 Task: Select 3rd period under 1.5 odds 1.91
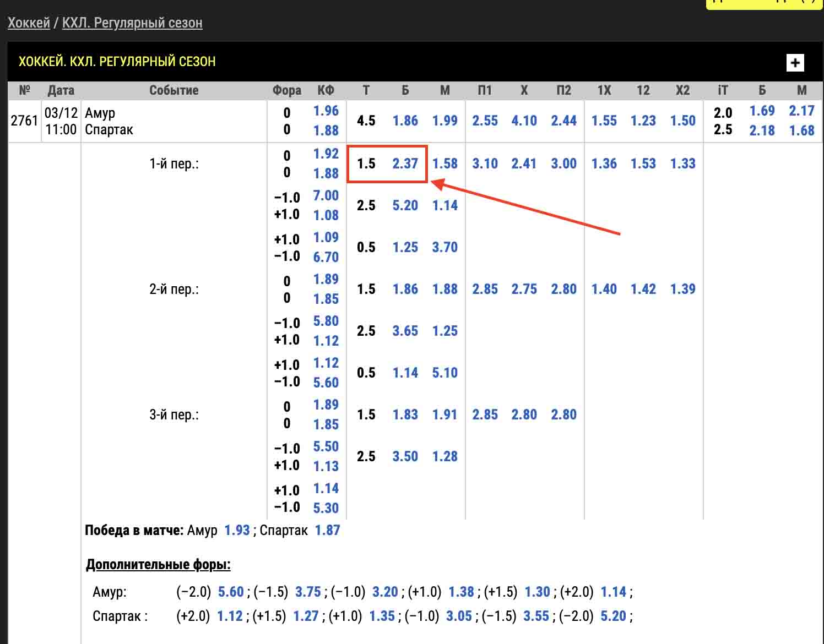(445, 414)
